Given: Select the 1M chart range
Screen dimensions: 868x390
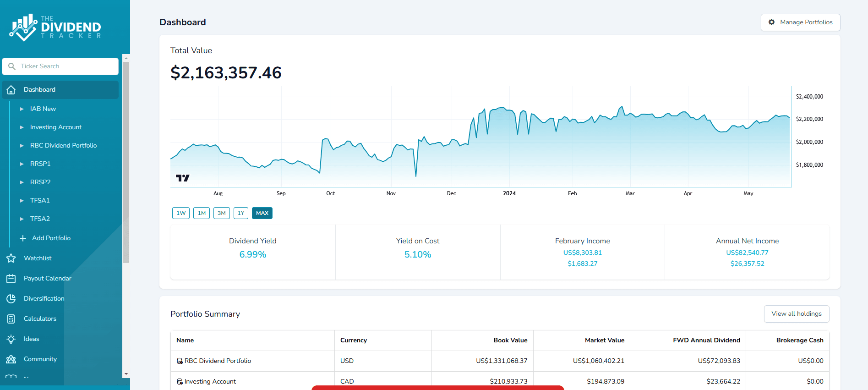Looking at the screenshot, I should click(202, 213).
